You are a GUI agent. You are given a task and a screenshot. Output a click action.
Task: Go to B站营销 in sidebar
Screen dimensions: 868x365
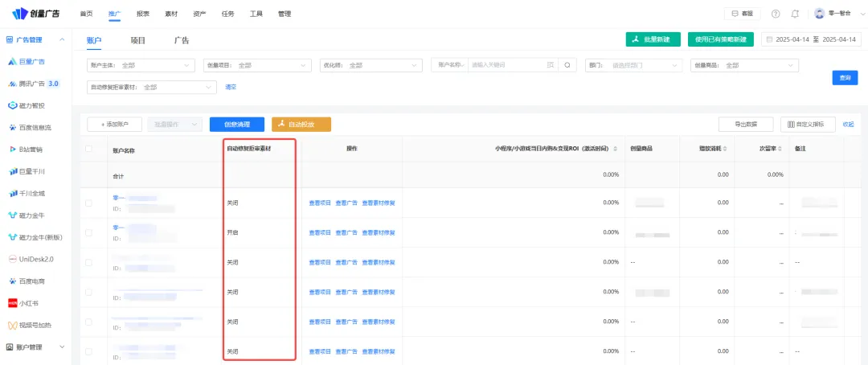[x=31, y=150]
